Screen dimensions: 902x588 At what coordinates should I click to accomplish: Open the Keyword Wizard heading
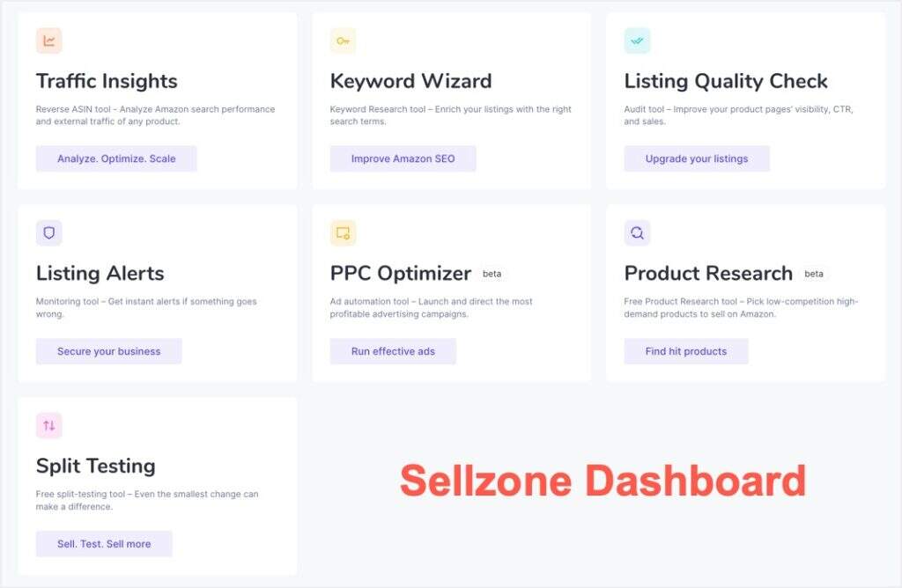pos(410,81)
